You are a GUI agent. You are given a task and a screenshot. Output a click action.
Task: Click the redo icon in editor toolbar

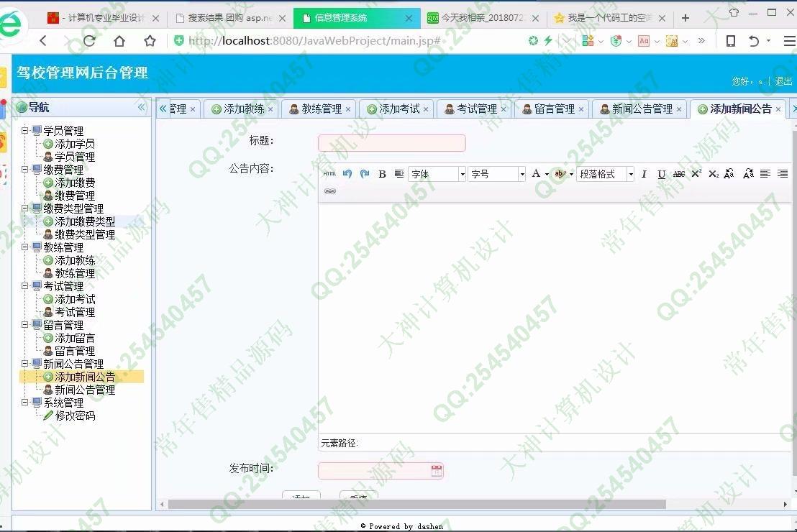tap(365, 174)
